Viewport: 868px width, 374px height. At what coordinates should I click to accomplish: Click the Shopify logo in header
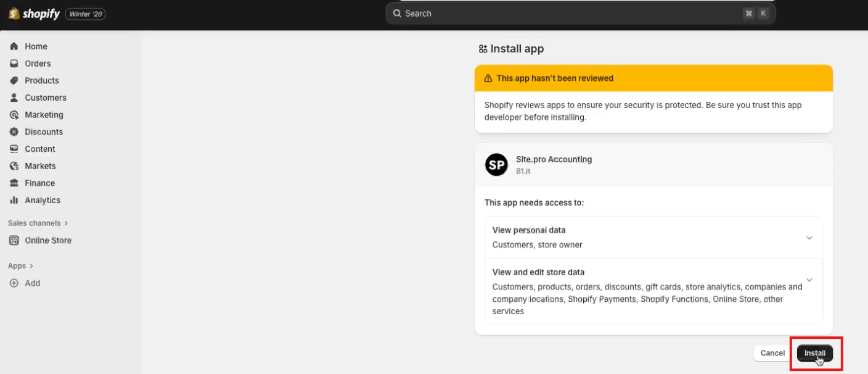click(x=35, y=14)
